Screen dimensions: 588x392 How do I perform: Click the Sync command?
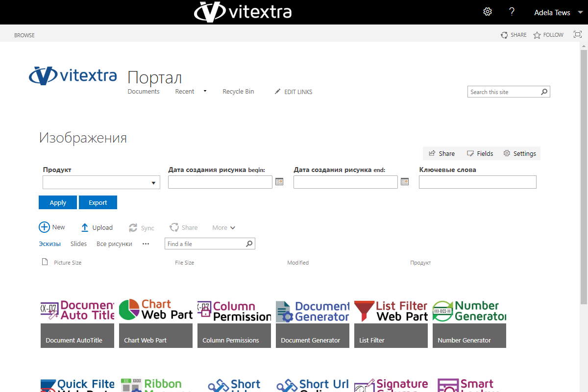(x=142, y=228)
